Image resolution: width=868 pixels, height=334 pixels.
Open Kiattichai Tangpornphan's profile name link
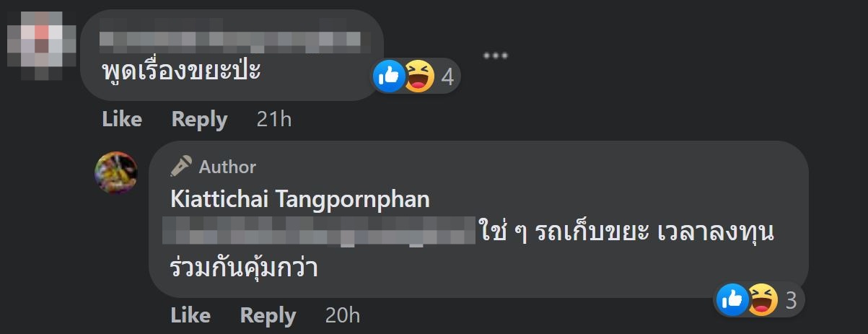point(299,199)
